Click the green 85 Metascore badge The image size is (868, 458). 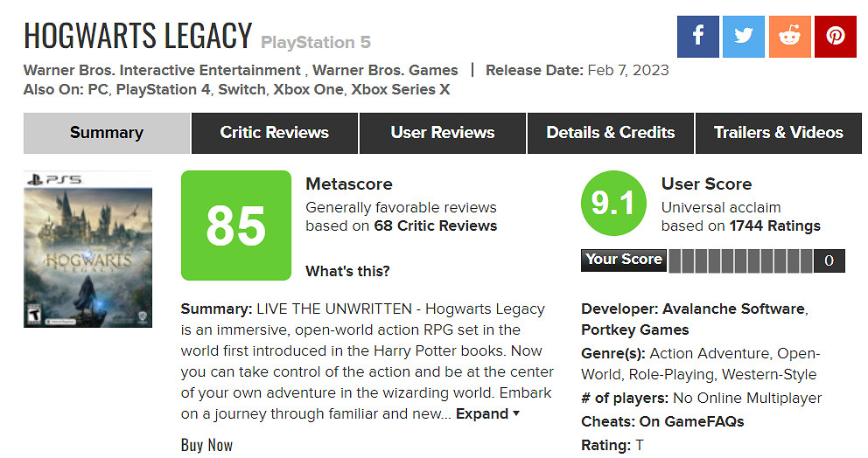(235, 226)
